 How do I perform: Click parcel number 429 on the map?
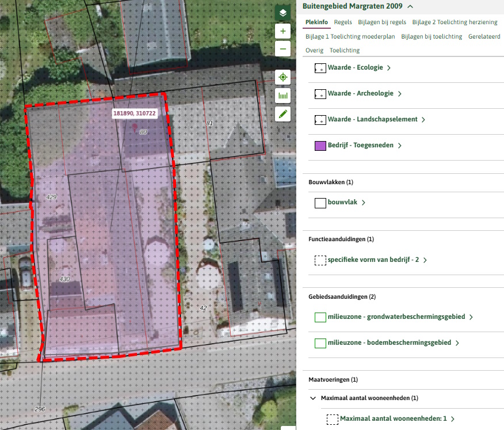(51, 197)
